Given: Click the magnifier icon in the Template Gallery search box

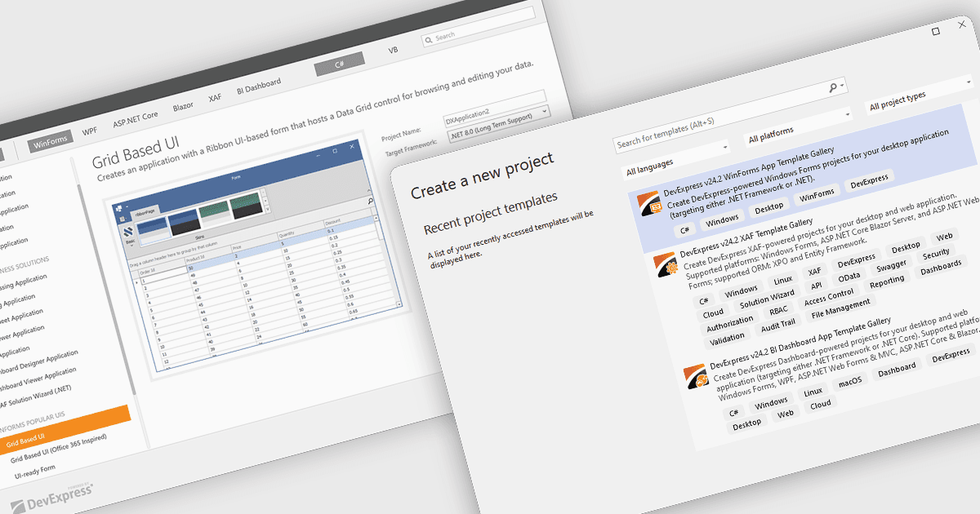Looking at the screenshot, I should tap(429, 38).
